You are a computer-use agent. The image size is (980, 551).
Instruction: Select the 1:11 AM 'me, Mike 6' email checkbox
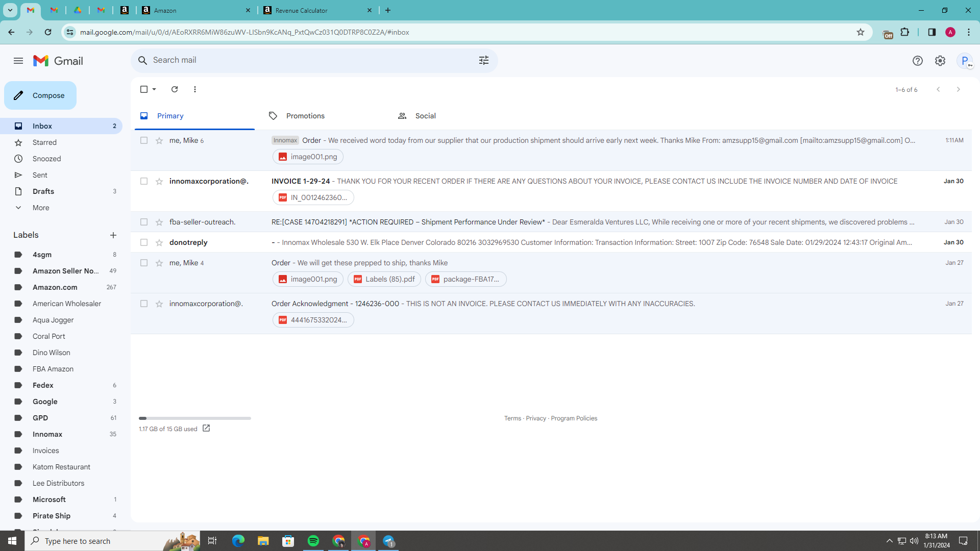(x=144, y=140)
